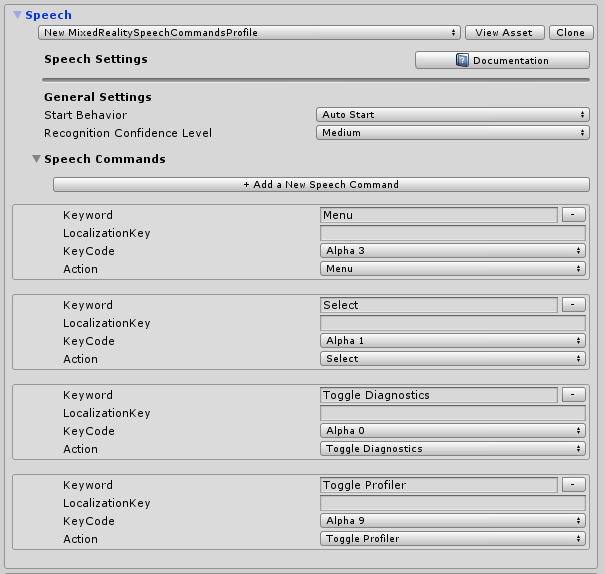Click LocalizationKey field for Menu command
605x574 pixels.
(453, 233)
